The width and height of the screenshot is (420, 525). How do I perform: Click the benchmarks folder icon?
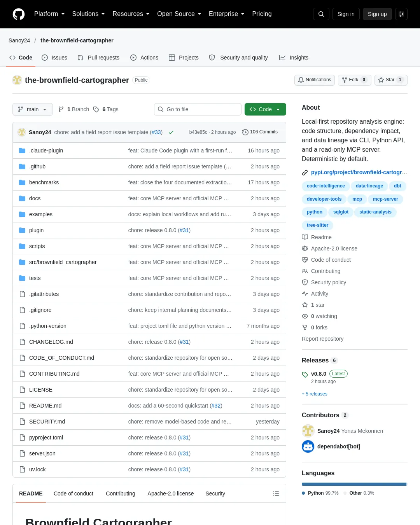tap(22, 182)
